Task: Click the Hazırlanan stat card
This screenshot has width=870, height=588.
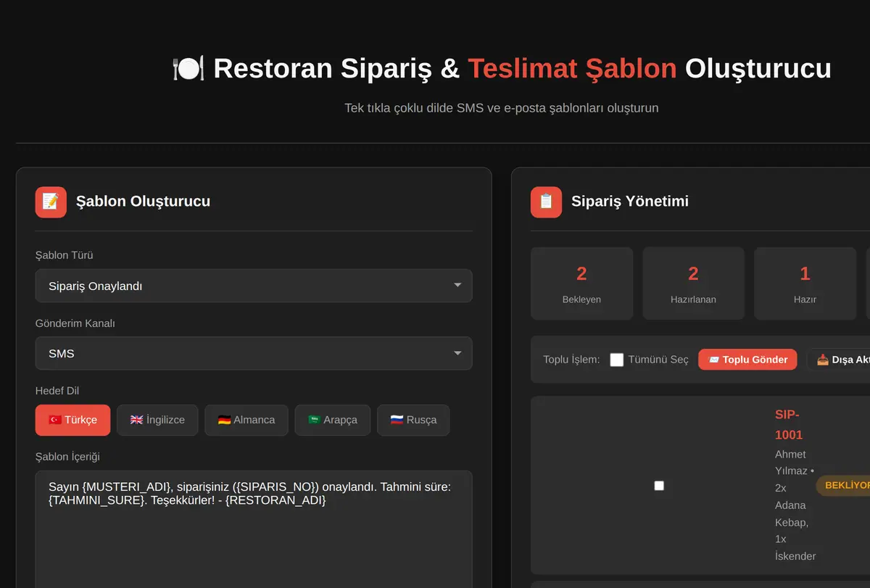Action: [x=693, y=283]
